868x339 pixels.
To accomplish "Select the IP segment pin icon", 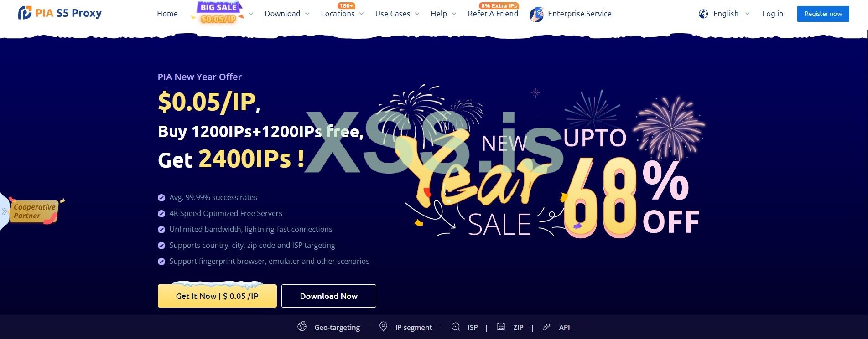I will click(x=384, y=326).
